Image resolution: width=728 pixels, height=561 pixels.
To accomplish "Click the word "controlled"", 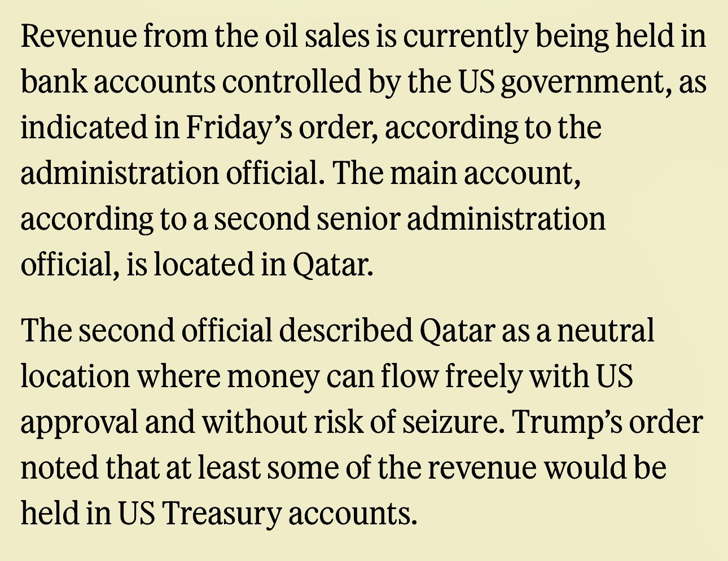I will pyautogui.click(x=292, y=83).
